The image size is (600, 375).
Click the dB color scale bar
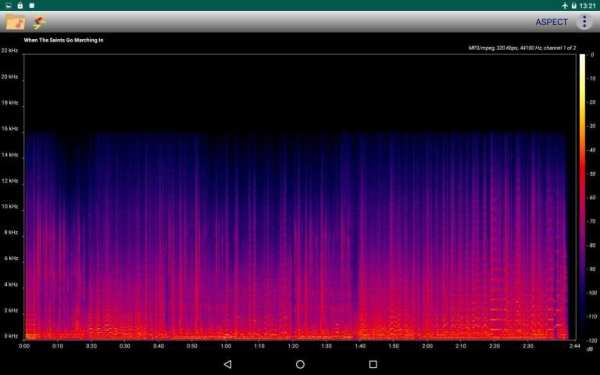click(x=582, y=197)
